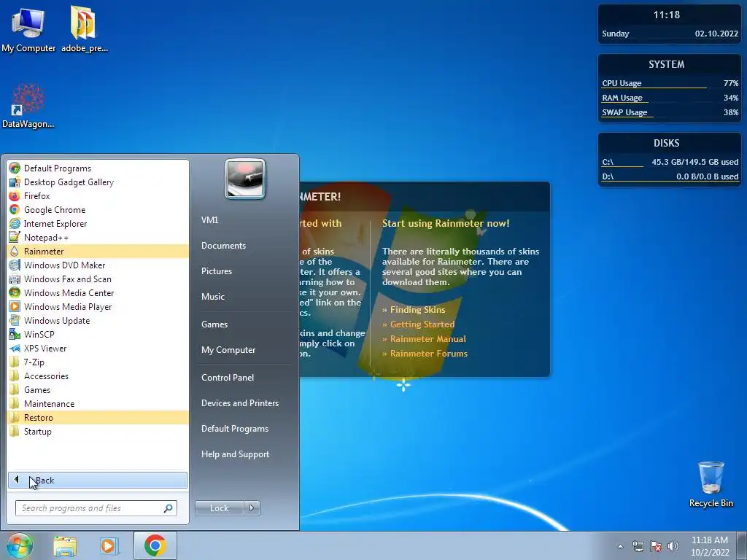Screen dimensions: 747x560
Task: Click the user account picture in Start menu
Action: [245, 179]
